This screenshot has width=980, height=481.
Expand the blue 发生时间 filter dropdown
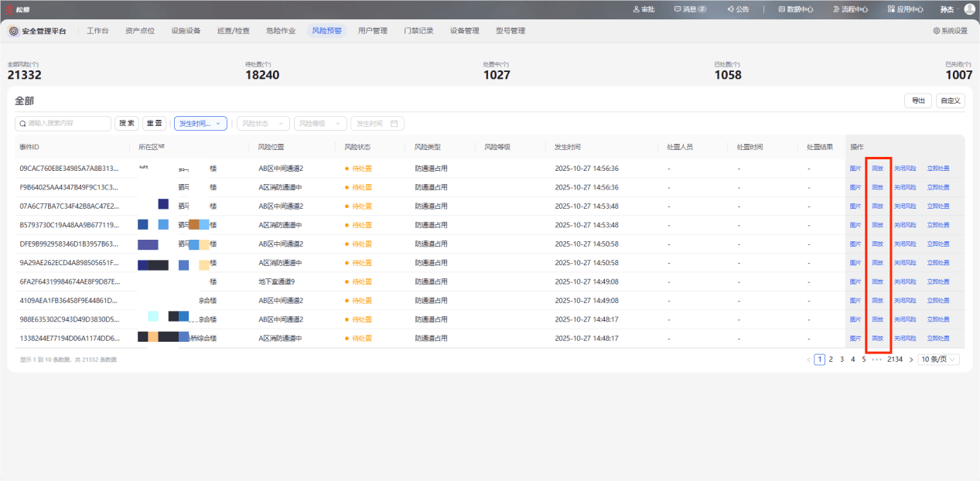pos(200,124)
